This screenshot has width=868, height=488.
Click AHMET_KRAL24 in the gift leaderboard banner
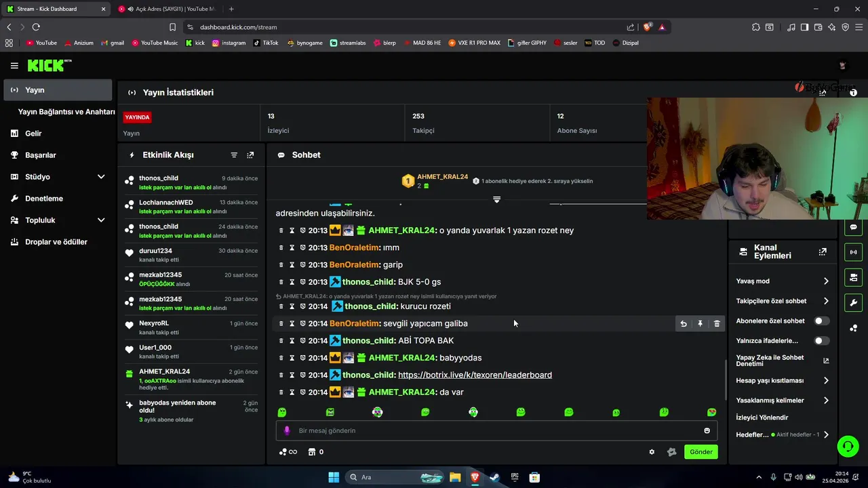442,177
